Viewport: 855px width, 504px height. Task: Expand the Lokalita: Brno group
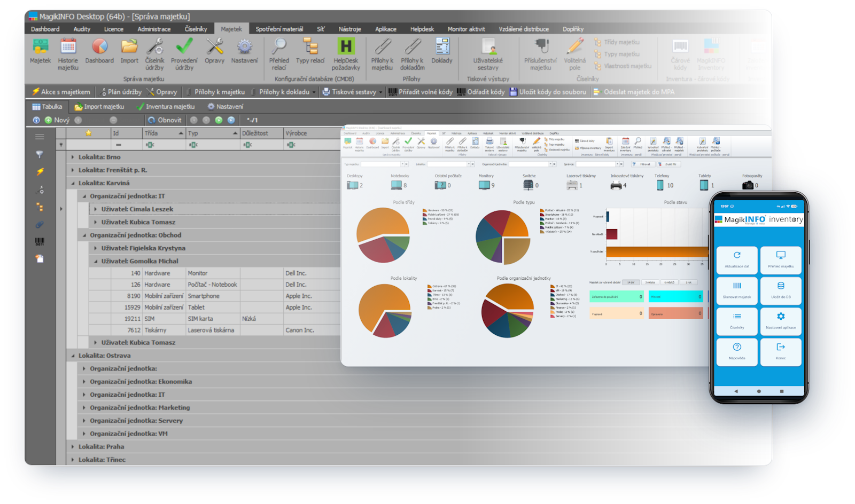click(73, 157)
